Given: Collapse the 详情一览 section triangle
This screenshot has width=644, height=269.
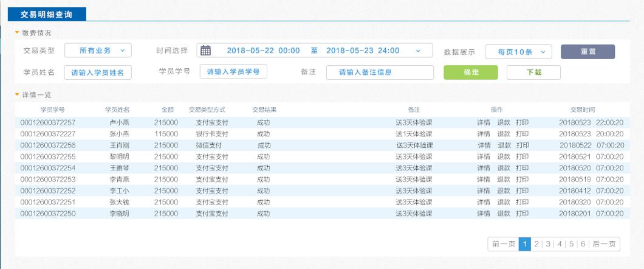Looking at the screenshot, I should [x=17, y=94].
